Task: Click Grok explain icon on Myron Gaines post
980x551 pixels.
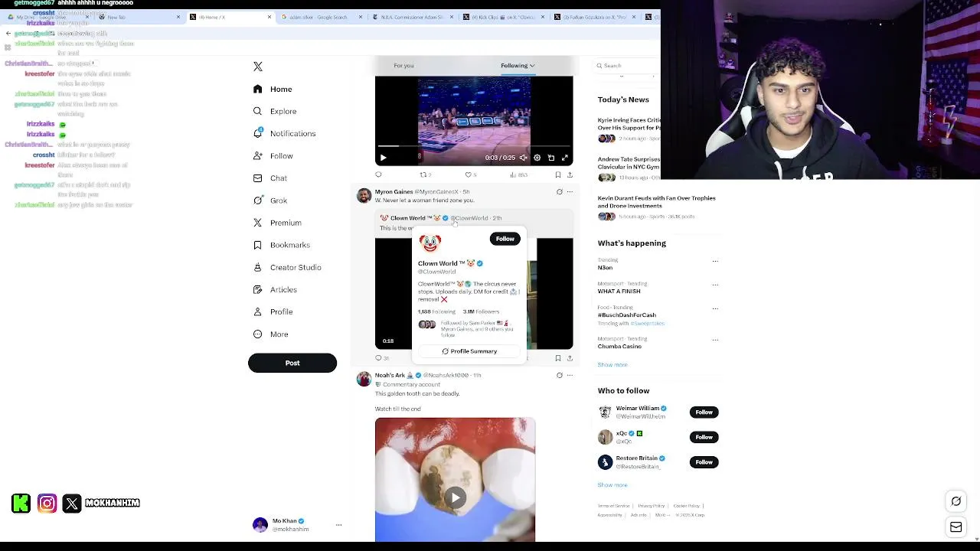Action: (x=559, y=192)
